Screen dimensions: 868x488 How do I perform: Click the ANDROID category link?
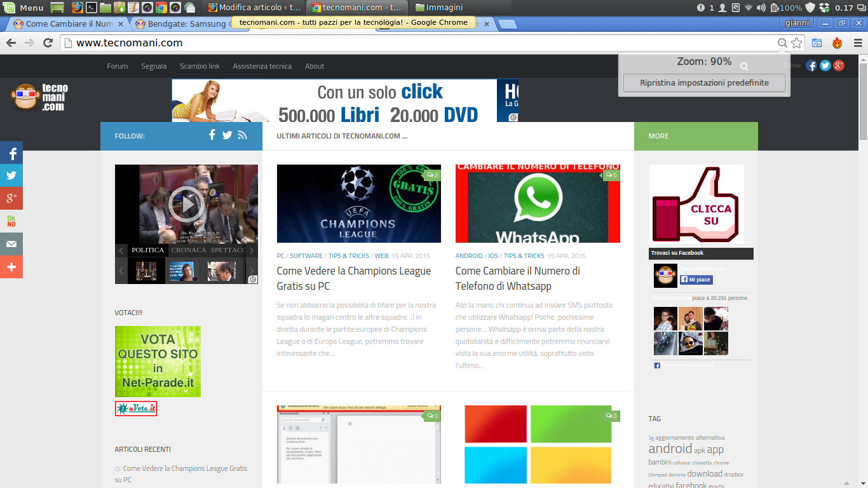469,256
